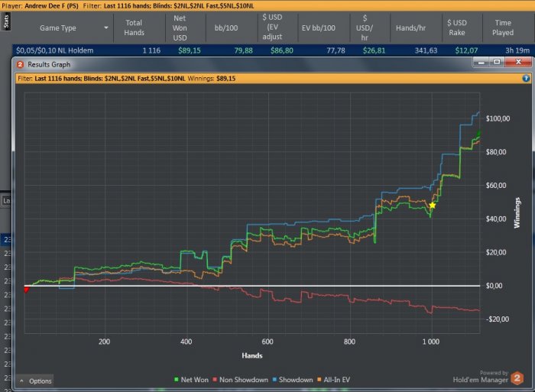Click the yellow star marker on graph
Image resolution: width=535 pixels, height=392 pixels.
click(433, 205)
